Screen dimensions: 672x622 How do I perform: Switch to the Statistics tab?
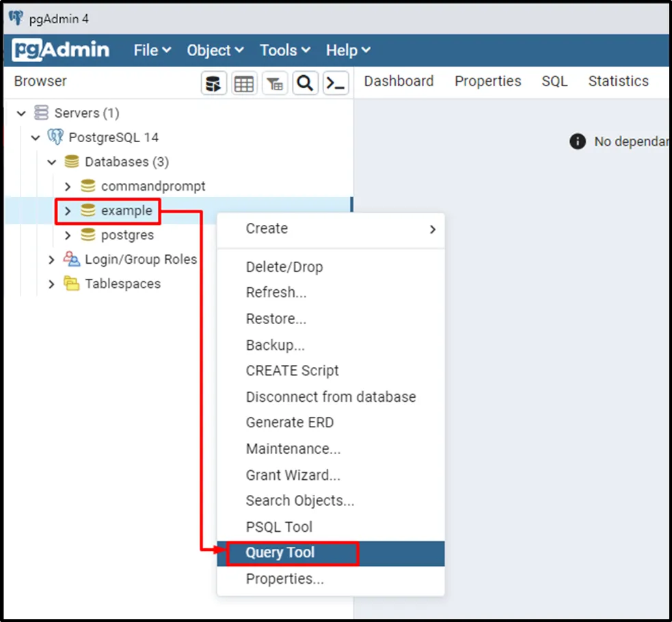[618, 81]
